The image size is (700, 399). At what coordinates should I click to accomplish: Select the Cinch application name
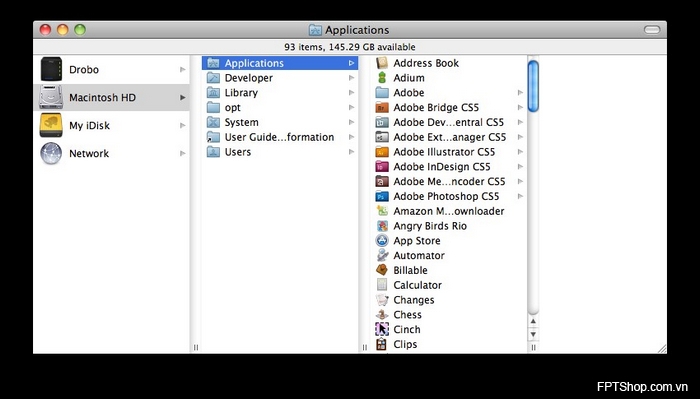[407, 329]
